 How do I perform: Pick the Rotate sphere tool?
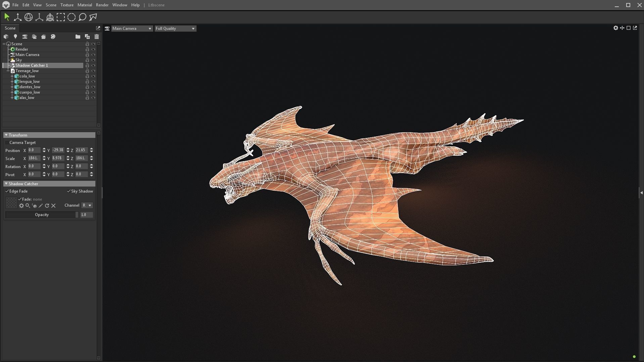pos(29,17)
